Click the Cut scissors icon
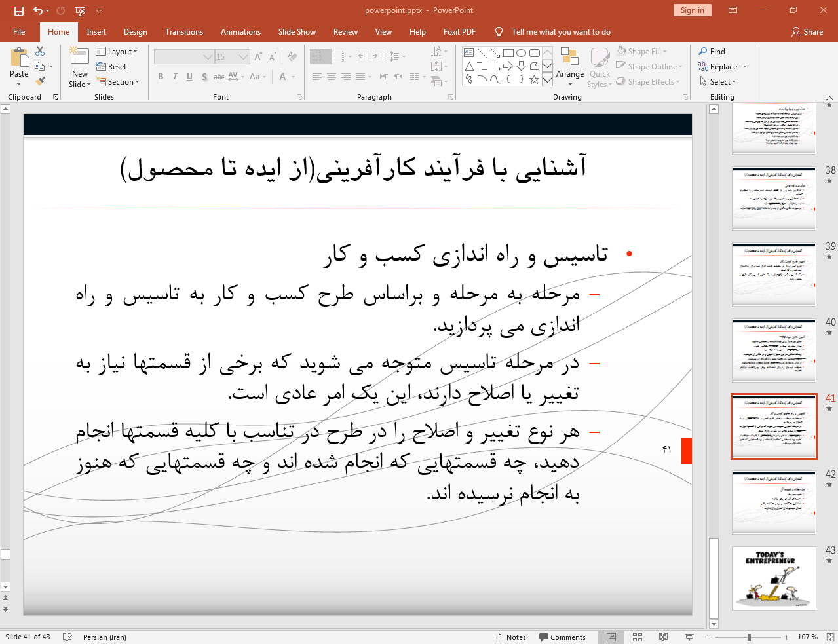Image resolution: width=838 pixels, height=644 pixels. click(x=40, y=51)
